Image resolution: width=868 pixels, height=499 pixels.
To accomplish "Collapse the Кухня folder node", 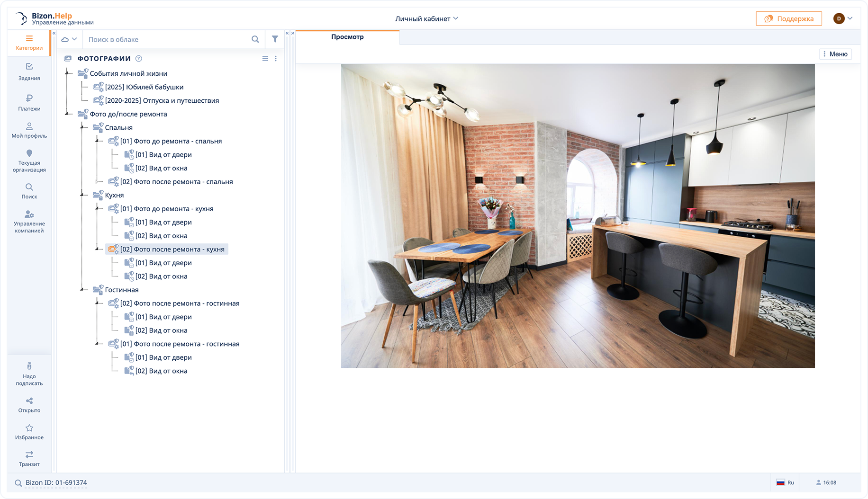I will 82,195.
